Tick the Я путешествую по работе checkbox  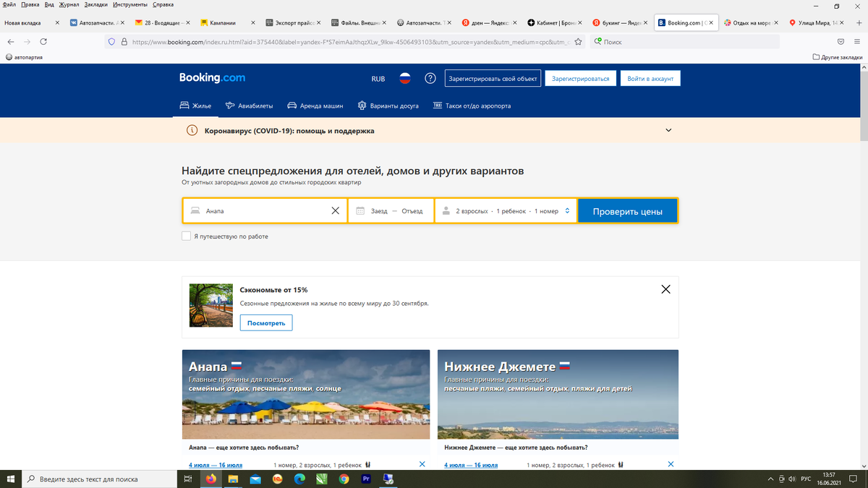pos(186,236)
